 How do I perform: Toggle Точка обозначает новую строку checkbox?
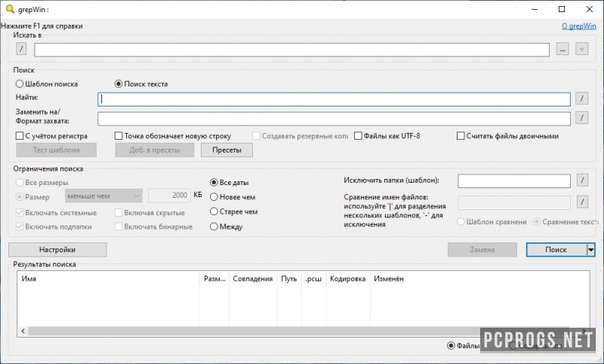point(119,136)
